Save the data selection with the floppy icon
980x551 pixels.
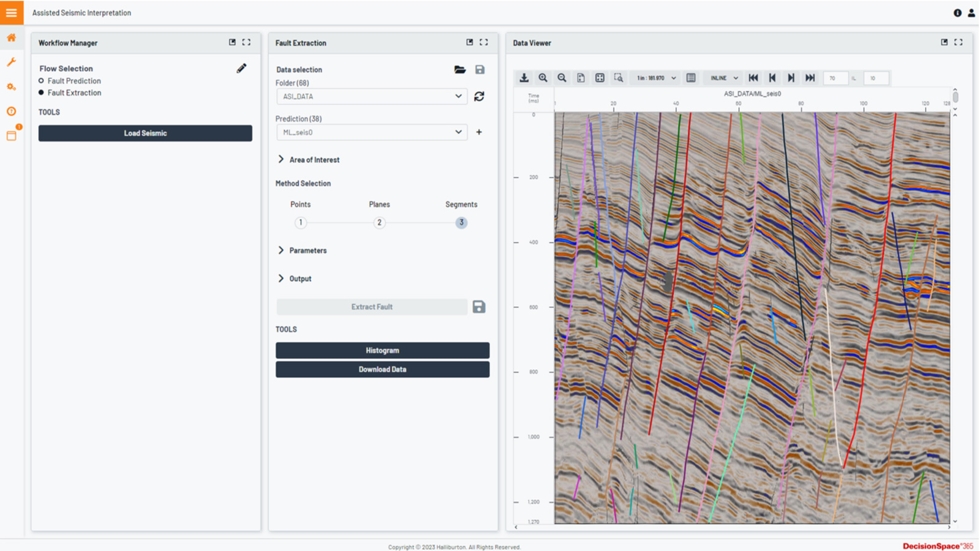coord(480,70)
